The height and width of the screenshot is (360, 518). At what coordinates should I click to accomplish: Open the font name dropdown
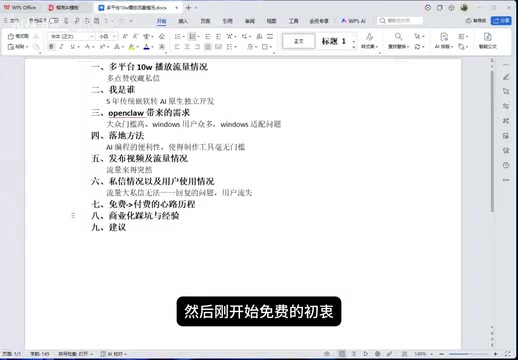(71, 36)
